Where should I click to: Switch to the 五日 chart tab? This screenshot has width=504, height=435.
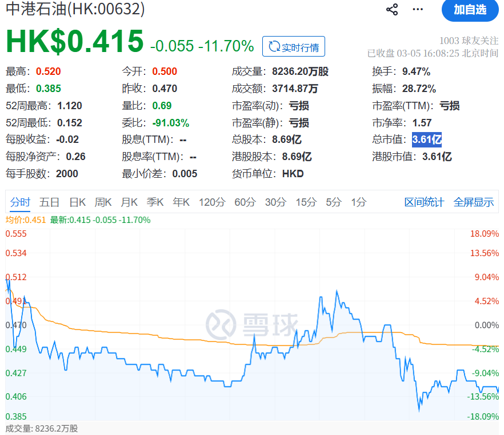pos(49,202)
